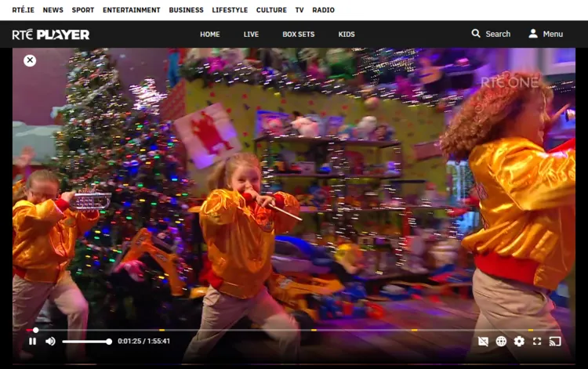Open NEWS in top bar
588x369 pixels.
coord(53,10)
